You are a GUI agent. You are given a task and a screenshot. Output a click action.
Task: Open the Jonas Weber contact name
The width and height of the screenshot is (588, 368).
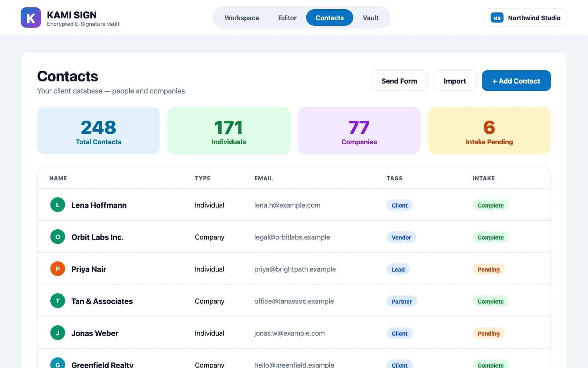pos(95,333)
